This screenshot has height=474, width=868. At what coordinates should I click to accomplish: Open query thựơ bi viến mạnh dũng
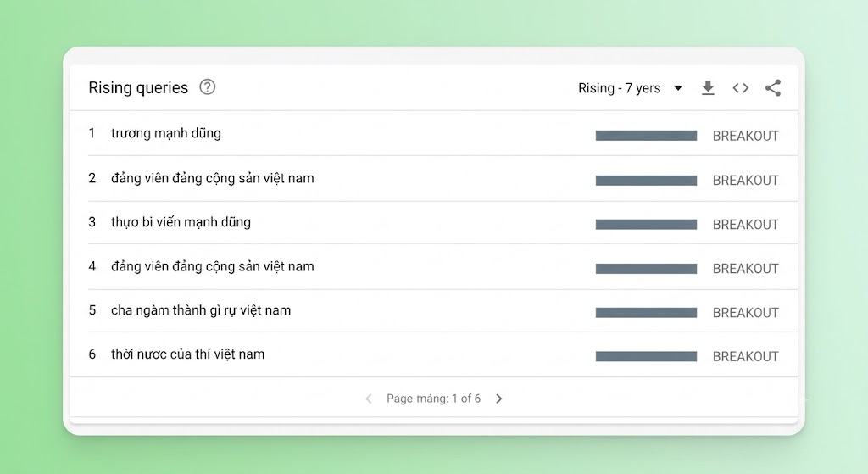coord(181,222)
